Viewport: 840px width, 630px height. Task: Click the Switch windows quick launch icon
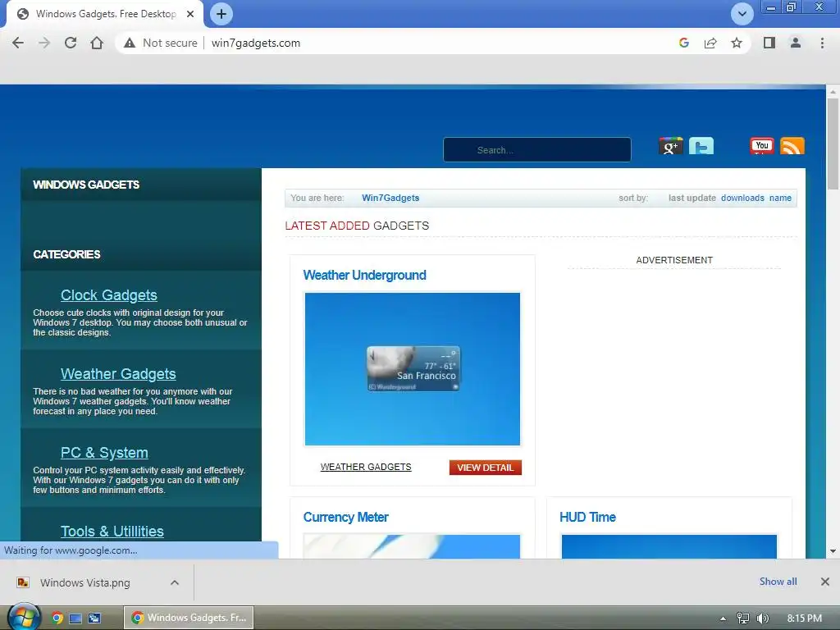coord(94,619)
